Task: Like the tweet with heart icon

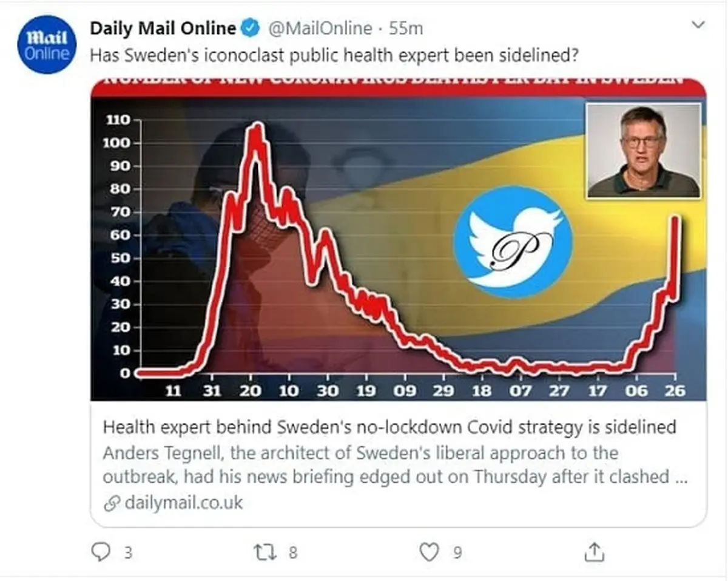Action: (x=430, y=552)
